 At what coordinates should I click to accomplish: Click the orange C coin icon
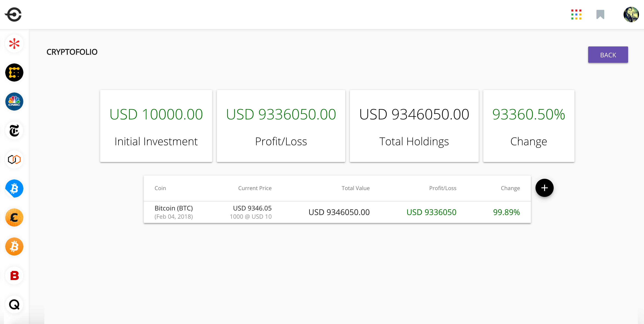coord(14,218)
